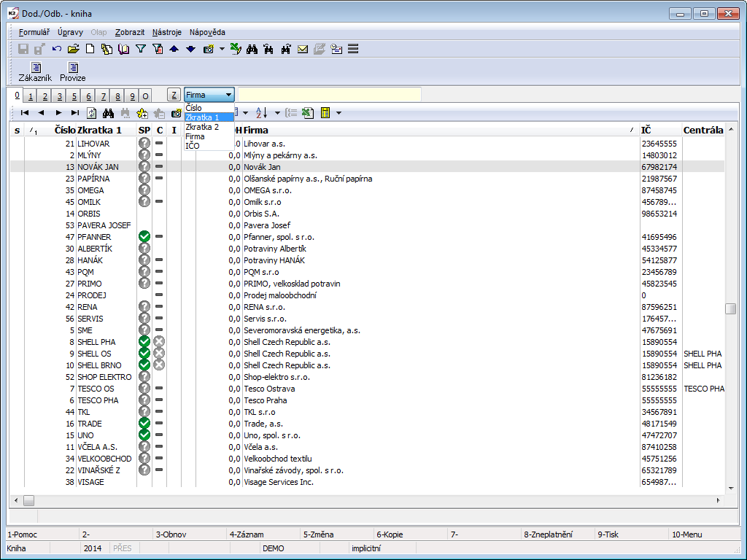The width and height of the screenshot is (747, 560).
Task: Click the undo arrow icon in toolbar
Action: (x=57, y=49)
